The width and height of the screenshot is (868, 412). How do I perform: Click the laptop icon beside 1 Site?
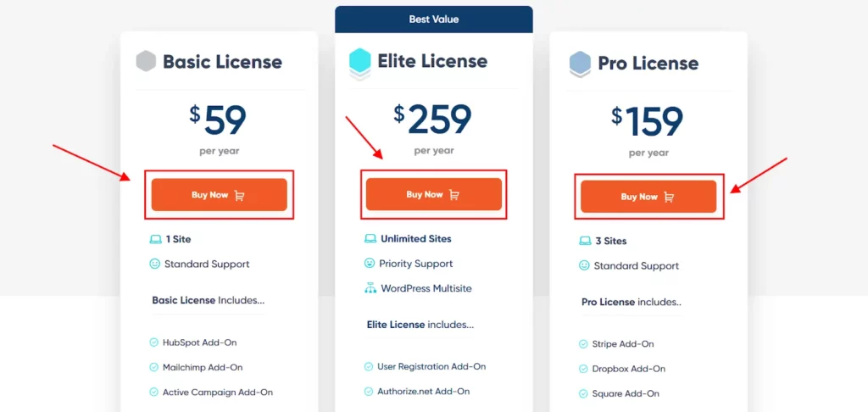(x=154, y=240)
